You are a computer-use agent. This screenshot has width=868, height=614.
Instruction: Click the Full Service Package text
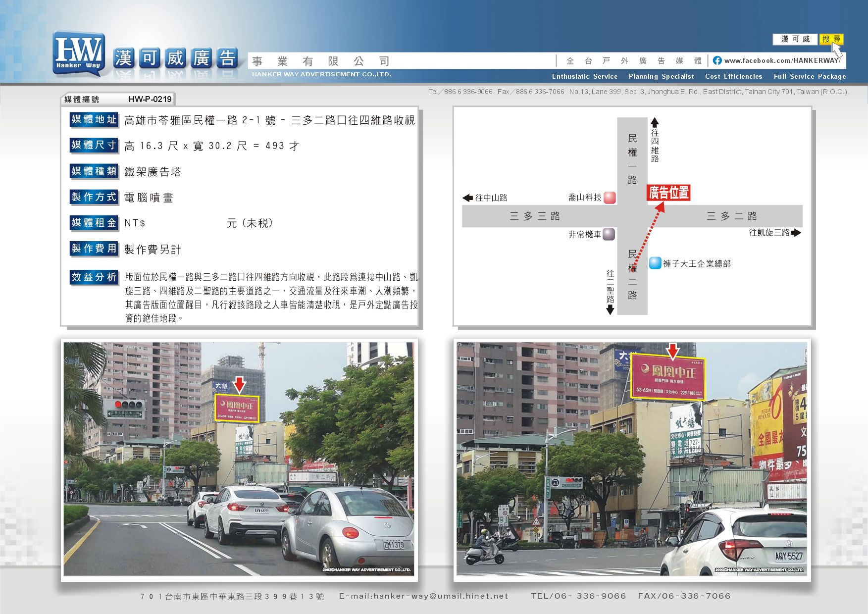coord(810,76)
